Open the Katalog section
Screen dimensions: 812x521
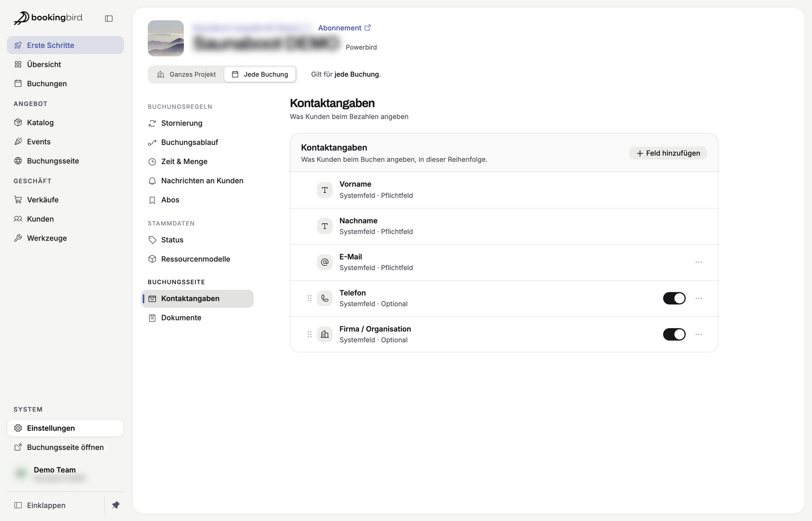point(65,122)
